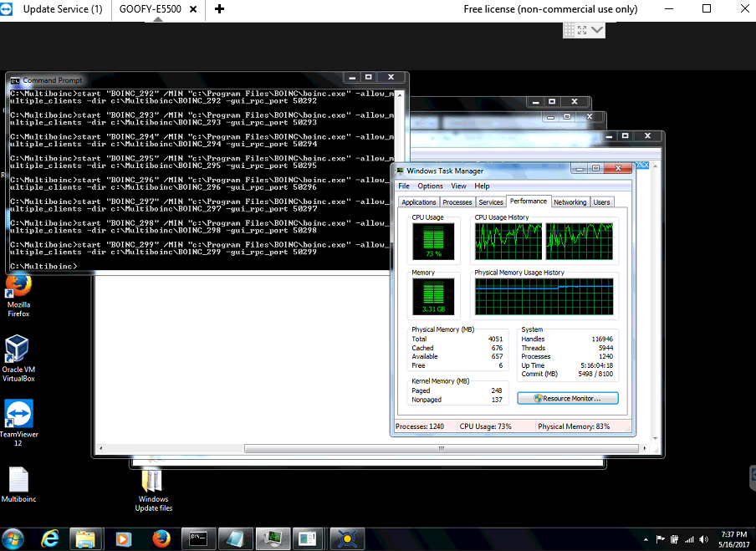Screen dimensions: 756x551
Task: Open the Task Manager Help menu
Action: pyautogui.click(x=482, y=186)
